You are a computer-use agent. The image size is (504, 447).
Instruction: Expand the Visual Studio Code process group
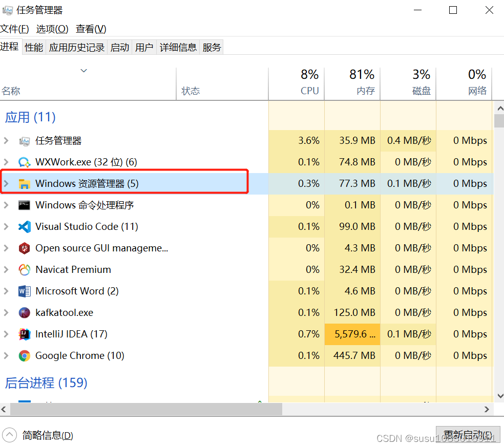(x=6, y=226)
